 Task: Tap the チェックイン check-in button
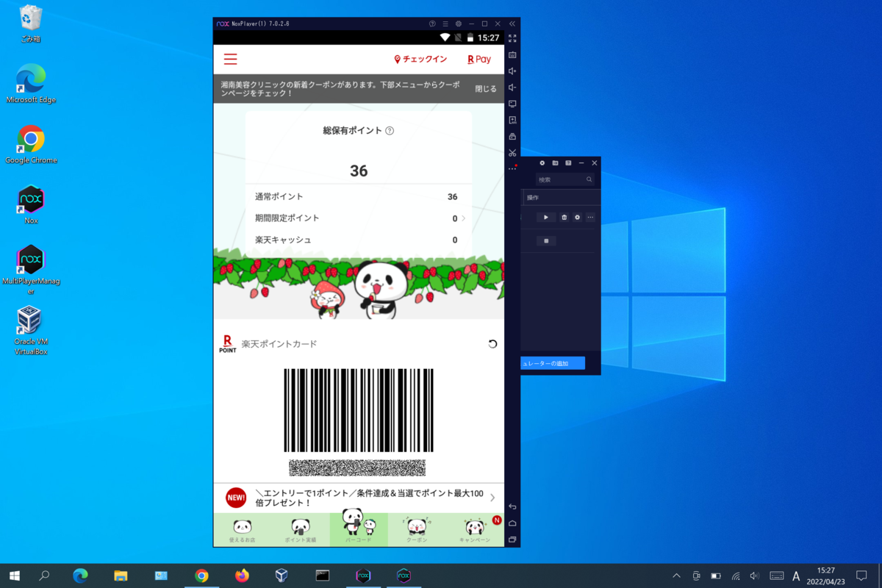point(420,60)
